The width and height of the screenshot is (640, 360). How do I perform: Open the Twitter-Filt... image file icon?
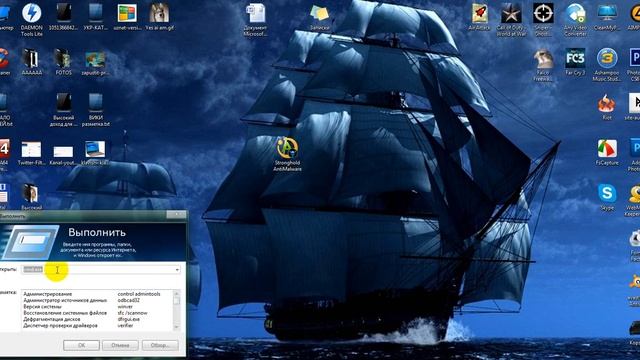click(x=31, y=153)
